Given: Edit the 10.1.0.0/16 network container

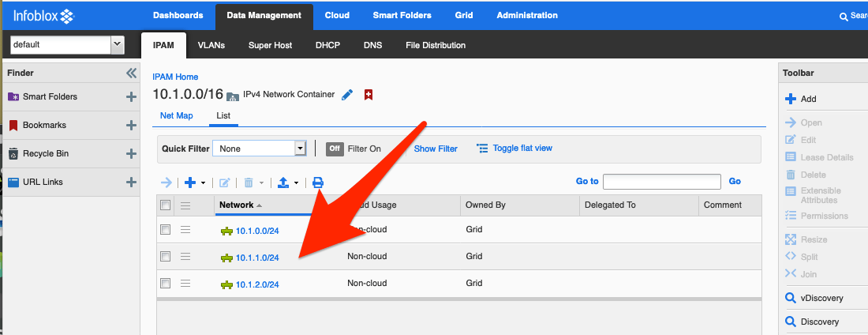Looking at the screenshot, I should (347, 95).
